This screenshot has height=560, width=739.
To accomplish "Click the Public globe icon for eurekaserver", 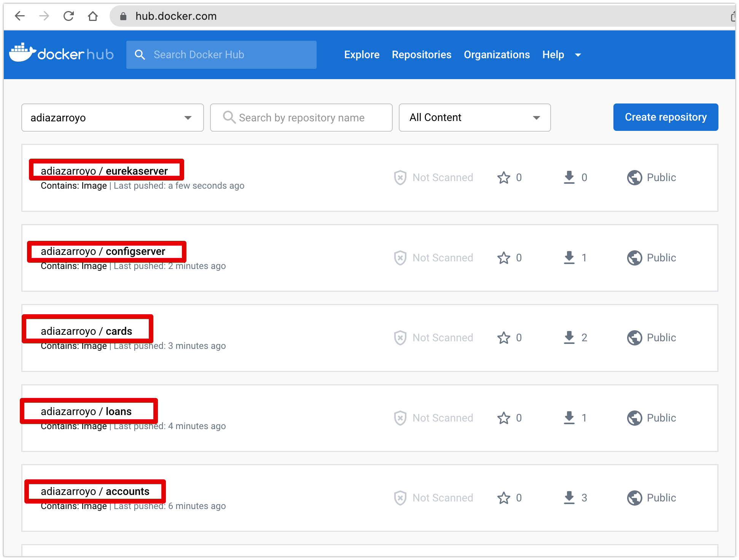I will tap(635, 178).
